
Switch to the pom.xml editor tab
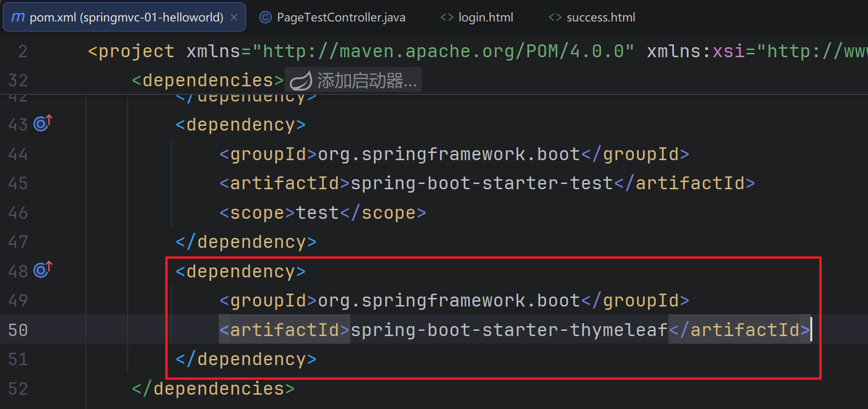[124, 17]
